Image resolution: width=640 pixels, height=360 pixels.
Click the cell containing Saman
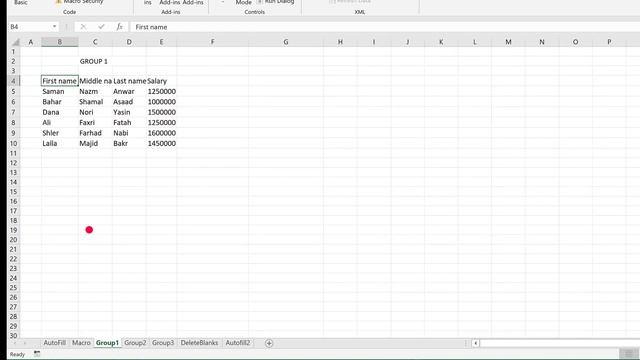pyautogui.click(x=60, y=91)
